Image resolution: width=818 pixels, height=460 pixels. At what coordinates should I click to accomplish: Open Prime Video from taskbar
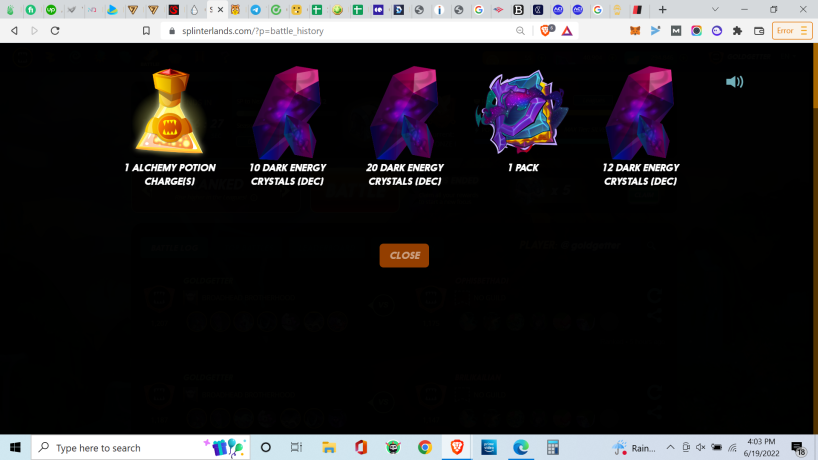(489, 447)
